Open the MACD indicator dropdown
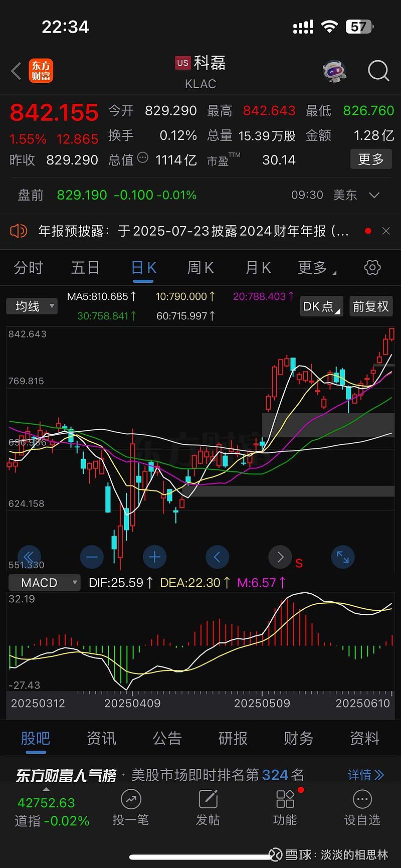This screenshot has height=868, width=401. [x=45, y=583]
